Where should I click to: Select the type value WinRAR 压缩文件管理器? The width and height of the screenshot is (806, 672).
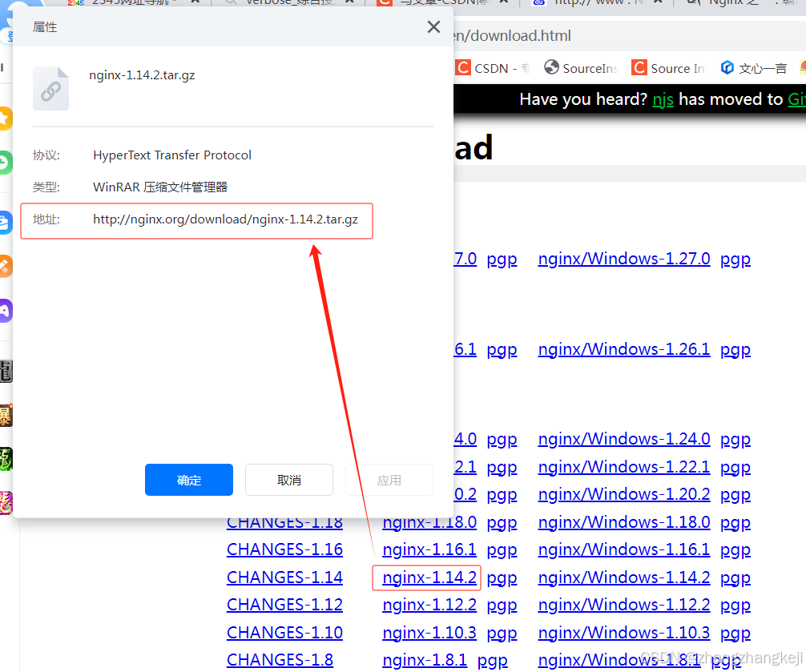(x=160, y=187)
